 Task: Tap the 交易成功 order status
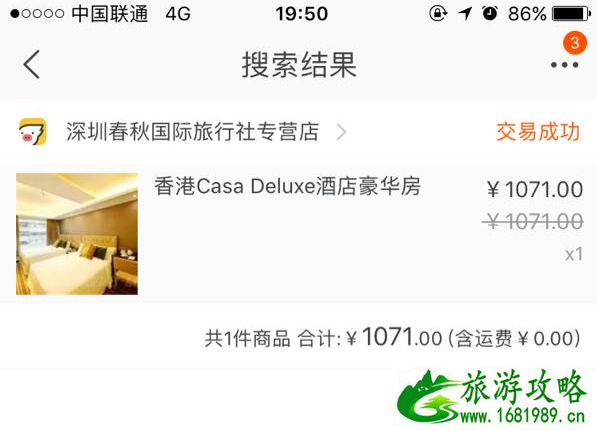538,132
